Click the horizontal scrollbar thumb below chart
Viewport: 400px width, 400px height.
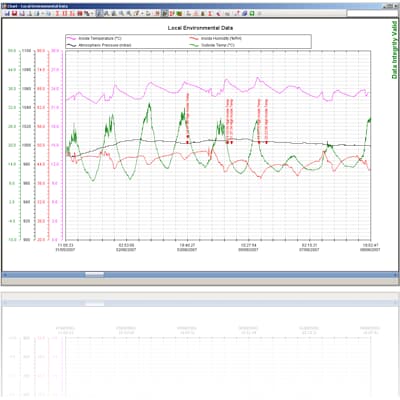click(94, 275)
